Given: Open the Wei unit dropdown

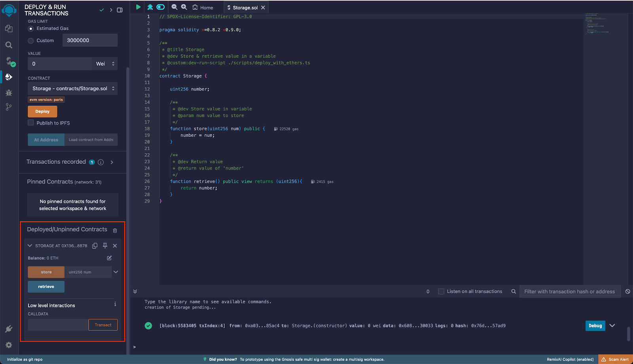Looking at the screenshot, I should click(105, 64).
